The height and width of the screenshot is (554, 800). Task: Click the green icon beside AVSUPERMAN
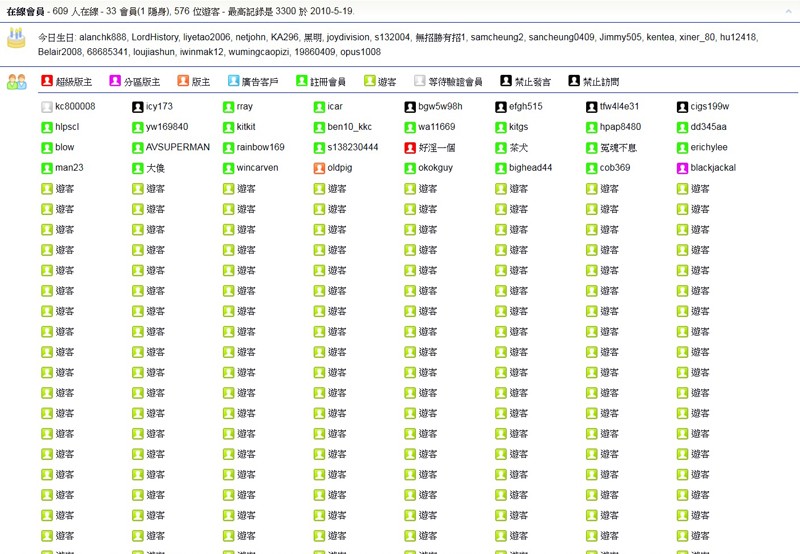(138, 148)
